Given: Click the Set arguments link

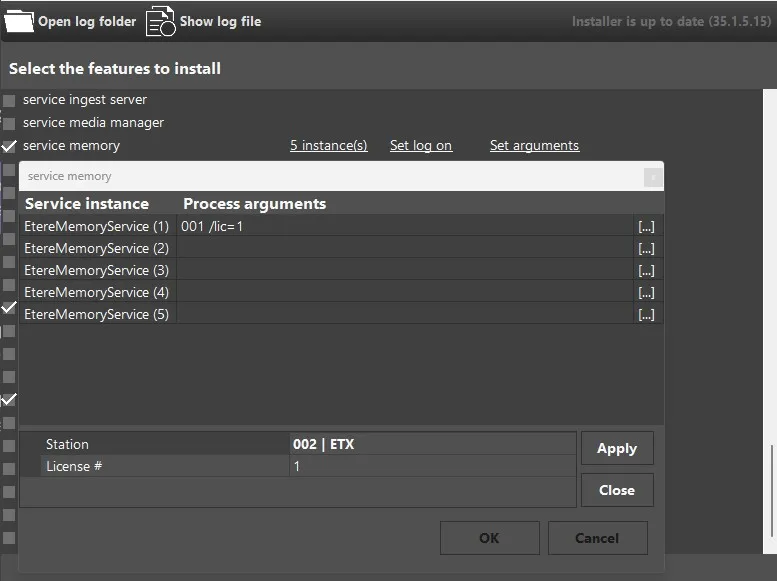Looking at the screenshot, I should click(x=534, y=146).
